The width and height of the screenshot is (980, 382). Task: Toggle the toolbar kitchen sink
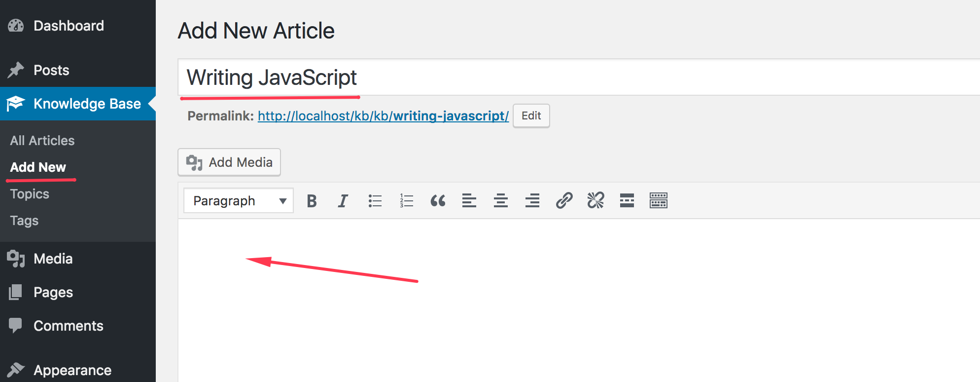pos(659,201)
